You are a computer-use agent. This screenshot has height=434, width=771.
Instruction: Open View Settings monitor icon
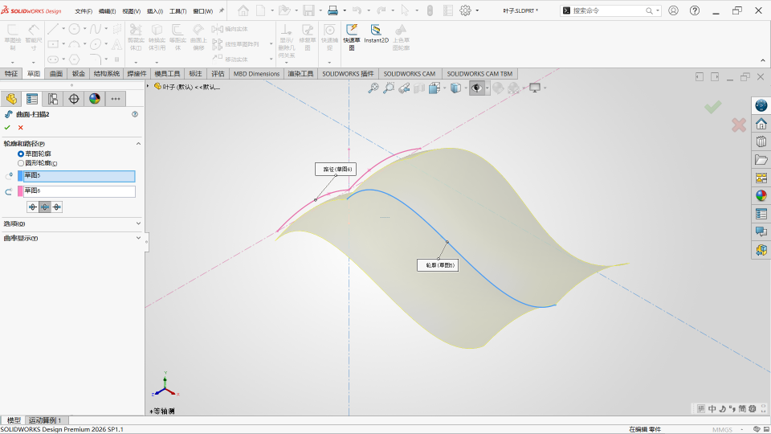click(534, 88)
